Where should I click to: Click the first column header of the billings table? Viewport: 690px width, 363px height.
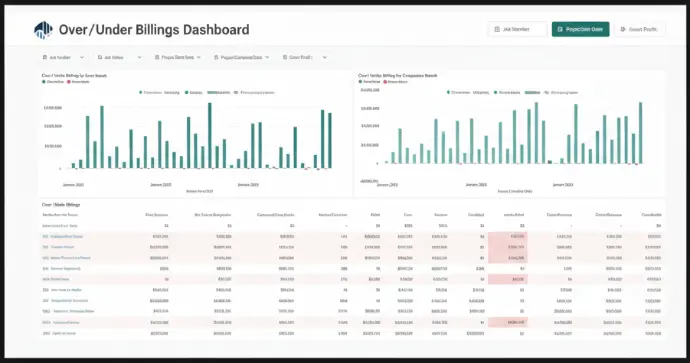(x=60, y=215)
